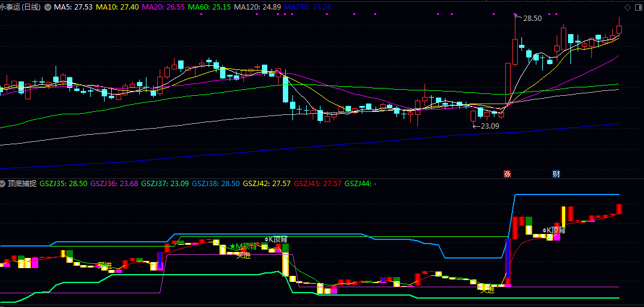Click the red 涨 event marker
The width and height of the screenshot is (644, 307).
[x=507, y=174]
